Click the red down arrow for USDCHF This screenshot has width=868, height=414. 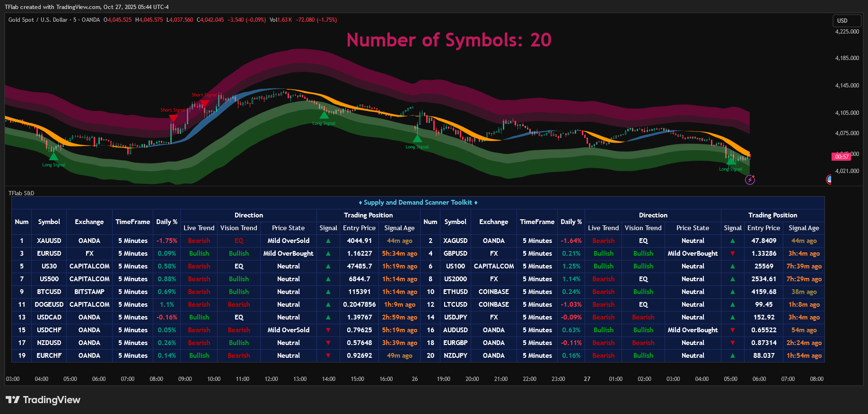pyautogui.click(x=328, y=330)
